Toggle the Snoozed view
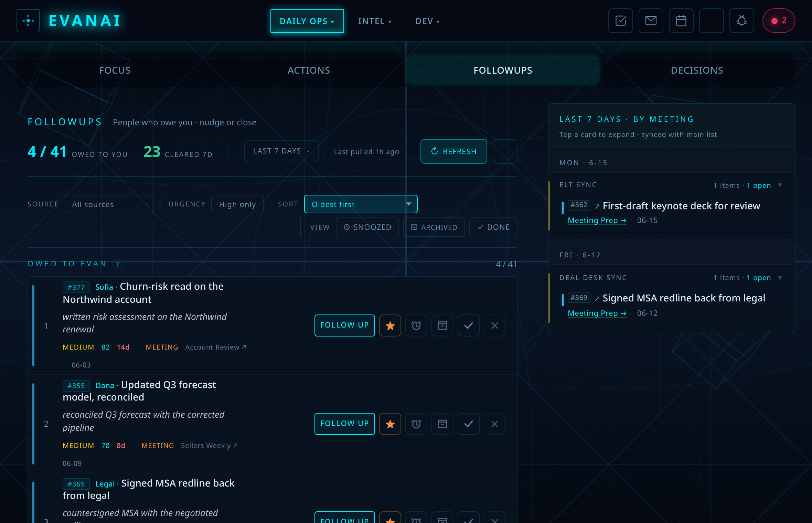 coord(367,227)
